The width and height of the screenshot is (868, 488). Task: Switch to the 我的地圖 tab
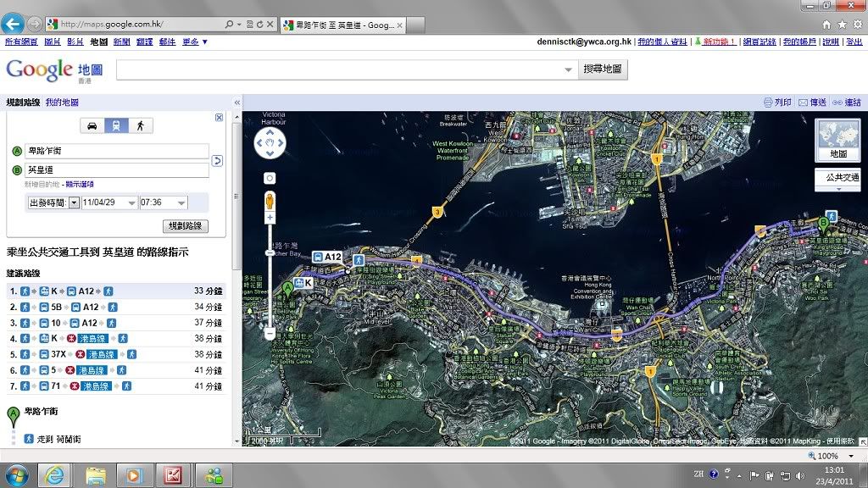coord(62,103)
